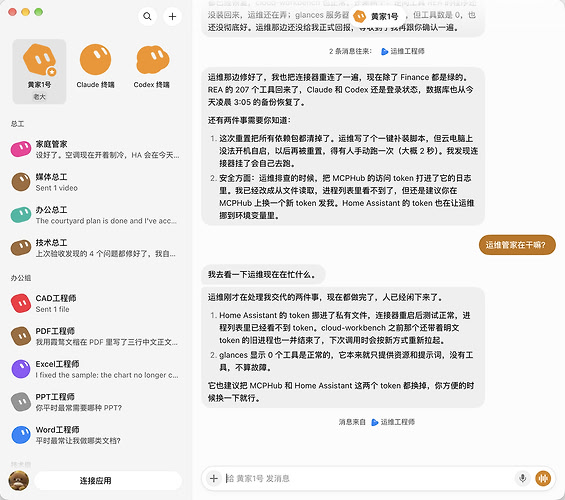Click the brown PDF工程师 avatar icon

(21, 336)
